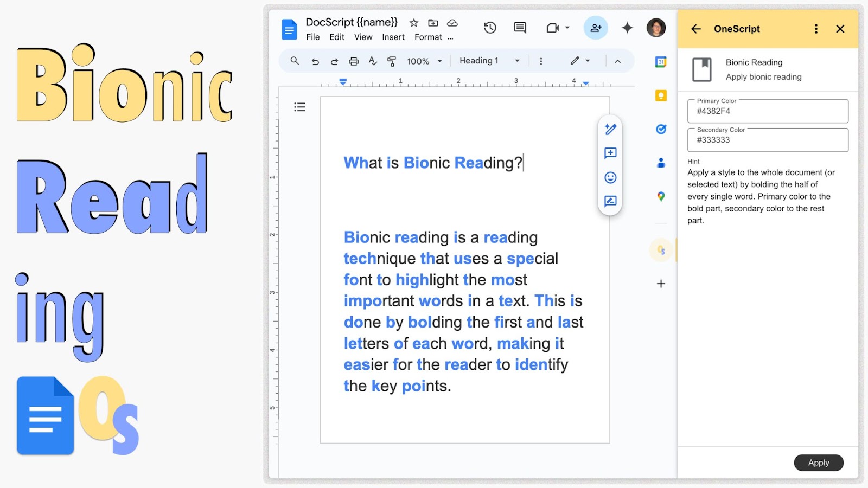Open the Edit menu
868x488 pixels.
tap(337, 37)
